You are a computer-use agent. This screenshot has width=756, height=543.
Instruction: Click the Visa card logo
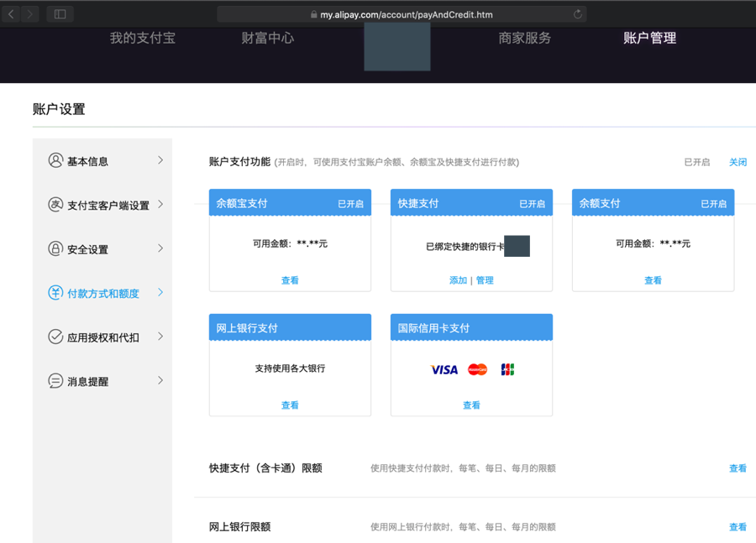(444, 369)
